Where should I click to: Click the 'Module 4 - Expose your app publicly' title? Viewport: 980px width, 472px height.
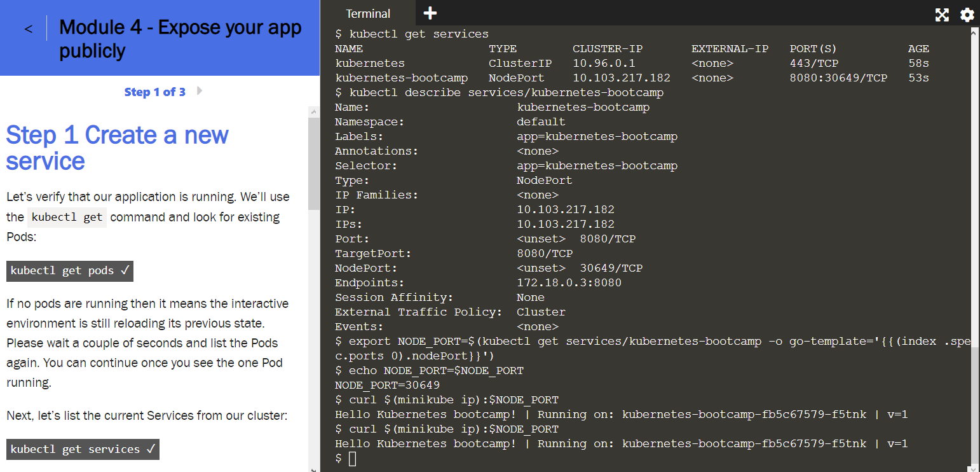pyautogui.click(x=180, y=39)
